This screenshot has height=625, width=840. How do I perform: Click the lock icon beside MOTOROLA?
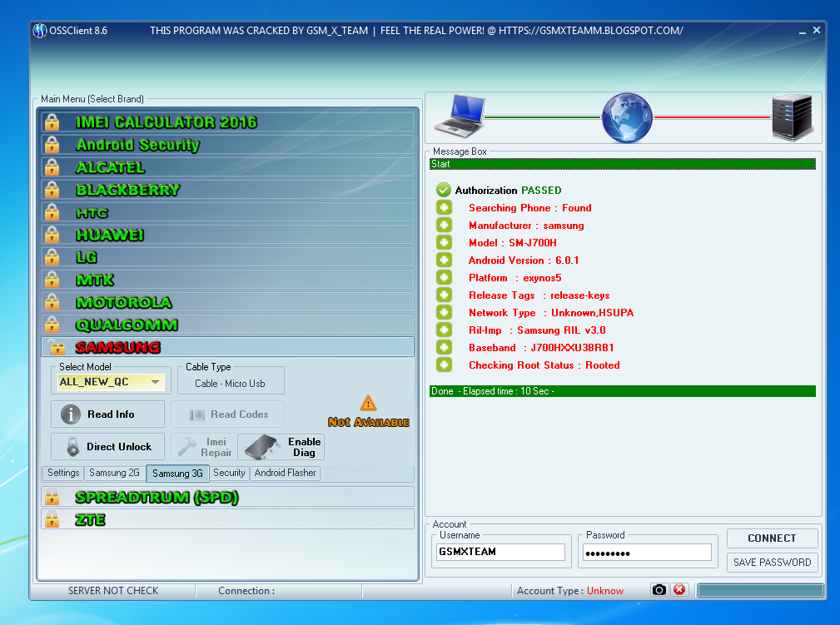click(52, 302)
